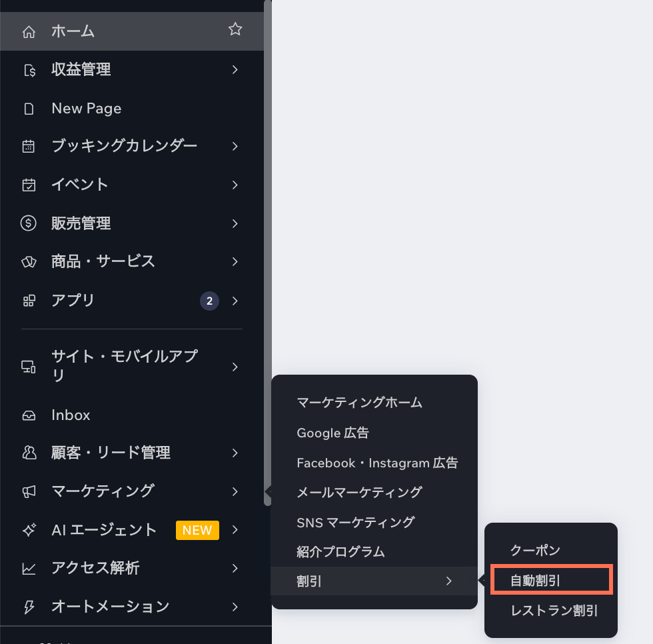Expand the 顧客・リード管理 chevron

pos(235,453)
